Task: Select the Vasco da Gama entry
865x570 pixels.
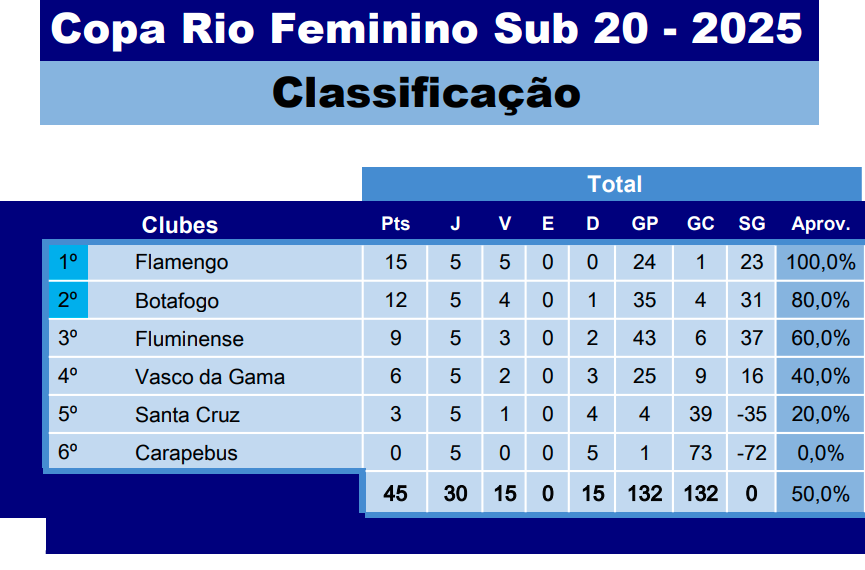Action: (x=209, y=377)
